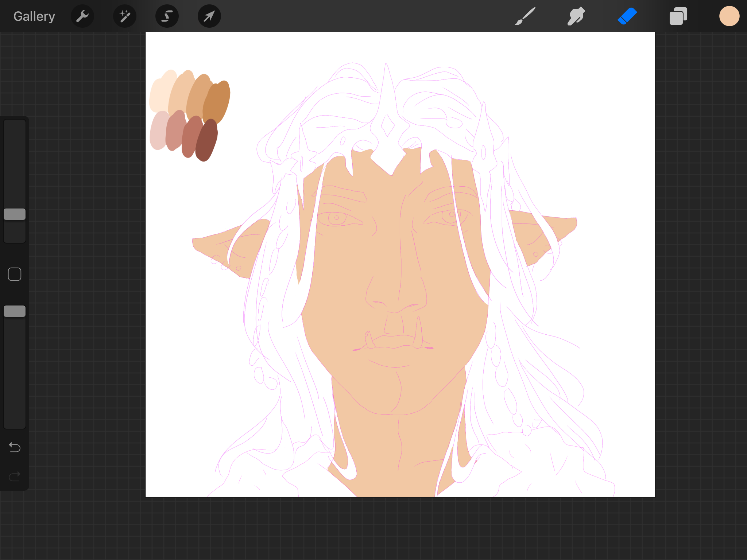
Task: Open the active color picker
Action: [729, 16]
